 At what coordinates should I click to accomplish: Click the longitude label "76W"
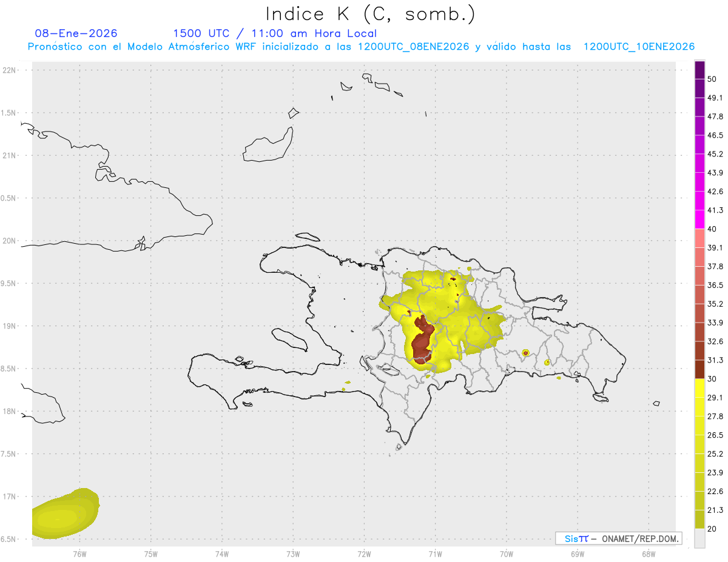pos(79,554)
